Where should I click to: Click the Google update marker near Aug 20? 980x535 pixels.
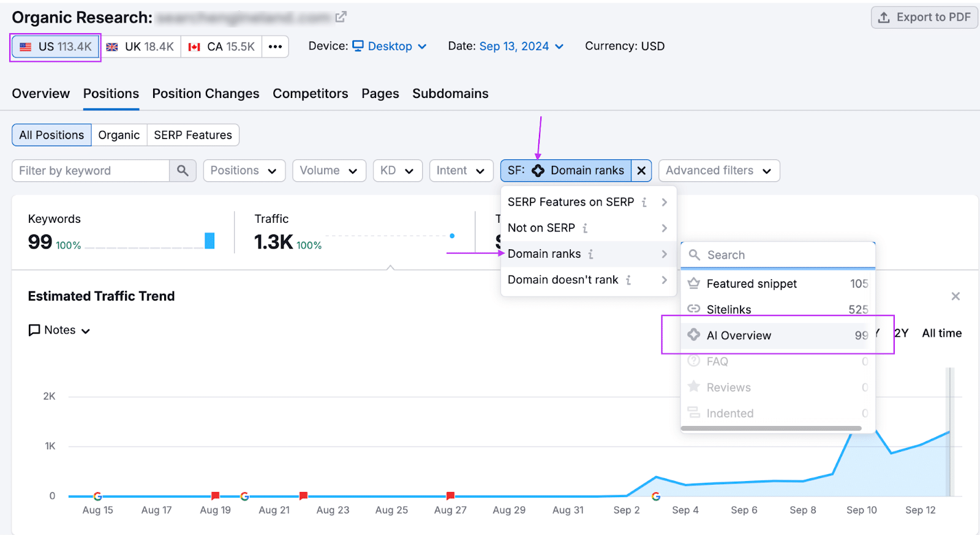pos(244,496)
